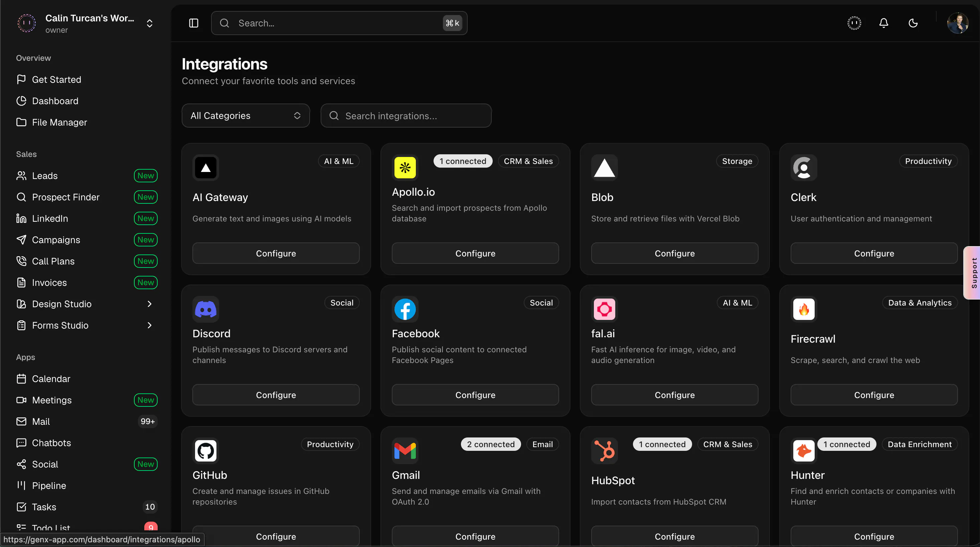The image size is (980, 547).
Task: Go to Chatbots
Action: point(87,443)
